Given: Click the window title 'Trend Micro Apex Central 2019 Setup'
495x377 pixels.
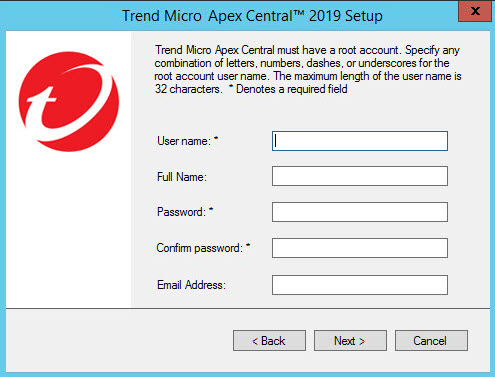Looking at the screenshot, I should (x=252, y=16).
